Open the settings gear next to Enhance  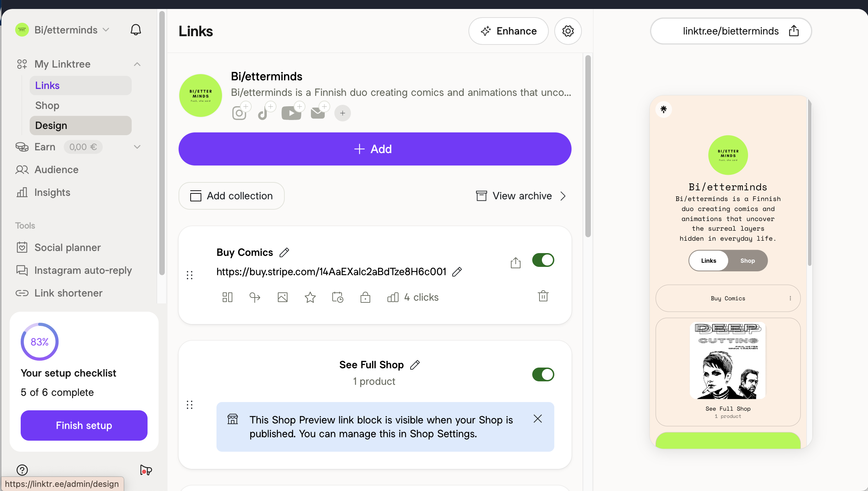[568, 31]
